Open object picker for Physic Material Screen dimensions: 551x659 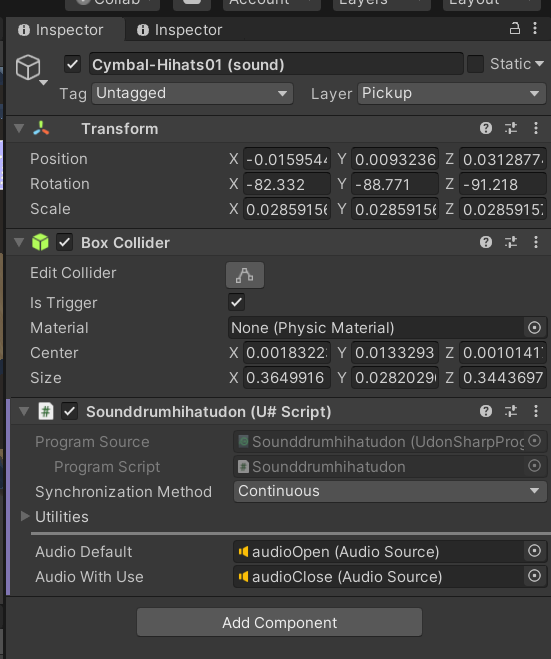tap(534, 327)
